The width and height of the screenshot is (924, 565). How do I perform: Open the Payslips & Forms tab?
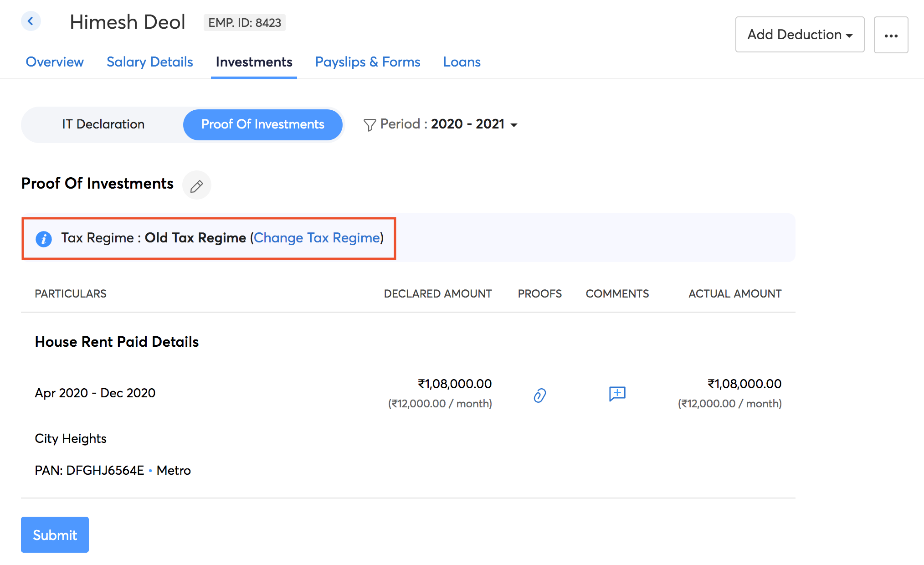click(x=368, y=62)
